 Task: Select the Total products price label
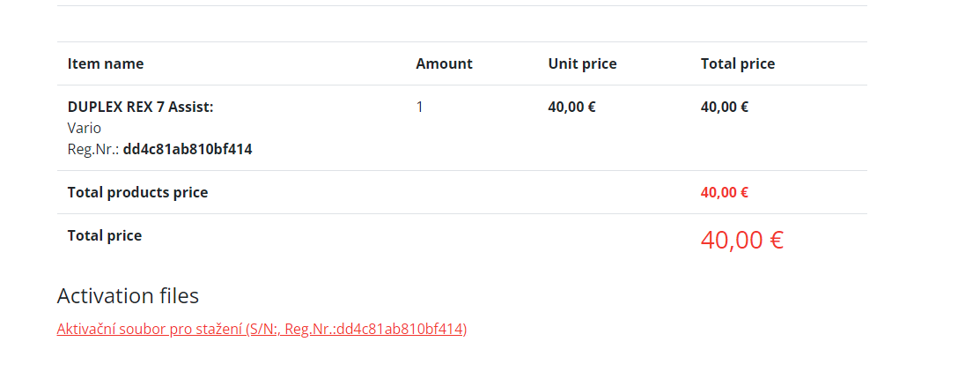[x=137, y=193]
